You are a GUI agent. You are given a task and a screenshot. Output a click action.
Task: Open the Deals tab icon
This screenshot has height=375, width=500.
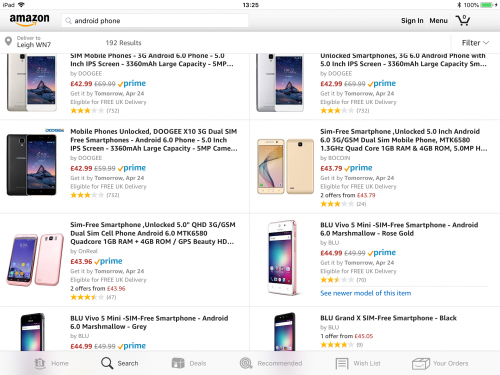178,363
